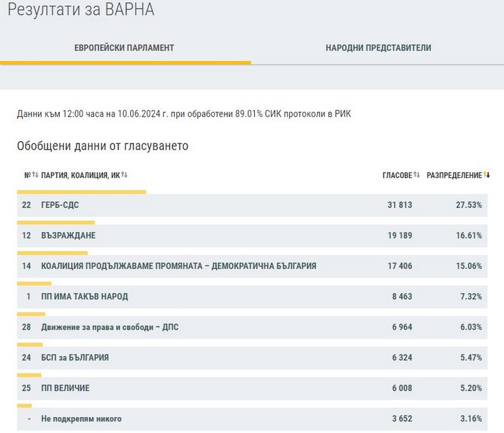The width and height of the screenshot is (504, 433).
Task: Click the Не подкрепям никого label
Action: point(81,419)
